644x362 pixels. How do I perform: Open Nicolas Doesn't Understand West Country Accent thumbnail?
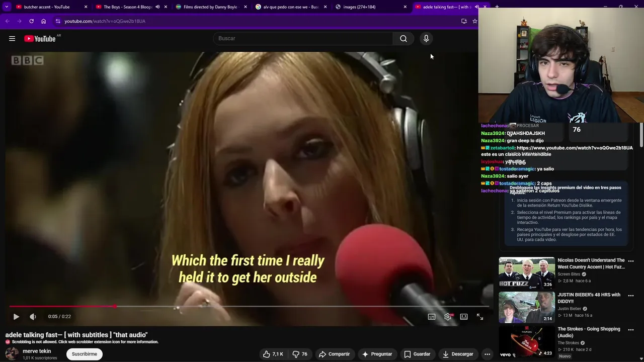pos(527,273)
